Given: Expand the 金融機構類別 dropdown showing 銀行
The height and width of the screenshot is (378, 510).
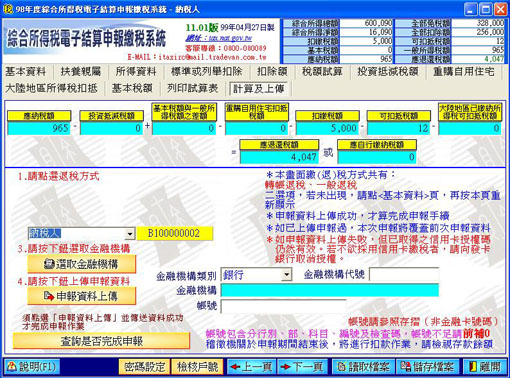Looking at the screenshot, I should tap(286, 275).
